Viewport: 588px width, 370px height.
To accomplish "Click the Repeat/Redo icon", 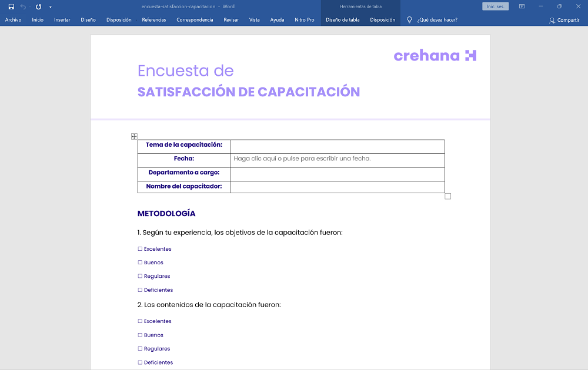I will click(x=38, y=7).
